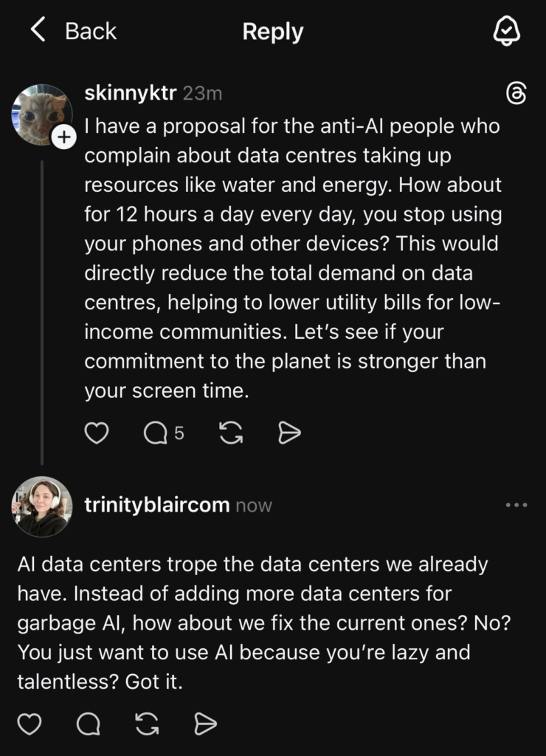Follow skinnyktr via the plus badge

point(64,136)
